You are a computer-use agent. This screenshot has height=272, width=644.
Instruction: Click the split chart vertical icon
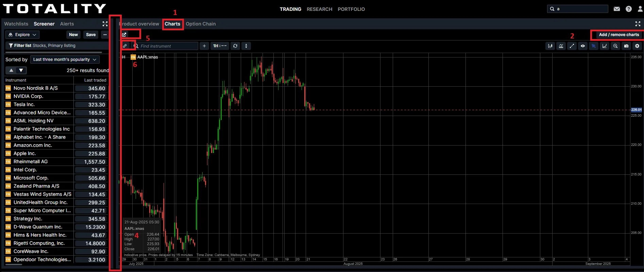(x=246, y=46)
